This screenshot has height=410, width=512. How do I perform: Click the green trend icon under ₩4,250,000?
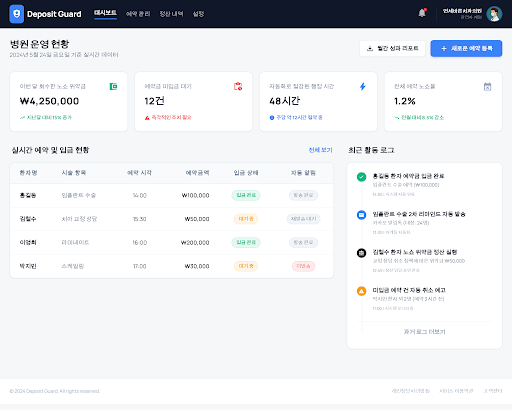pyautogui.click(x=22, y=118)
